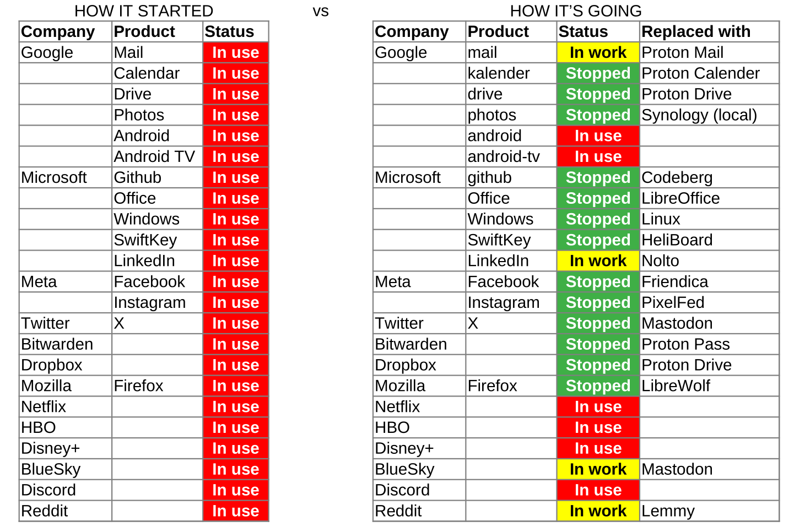
Task: Select the Proton Calender replacement cell
Action: pyautogui.click(x=700, y=73)
